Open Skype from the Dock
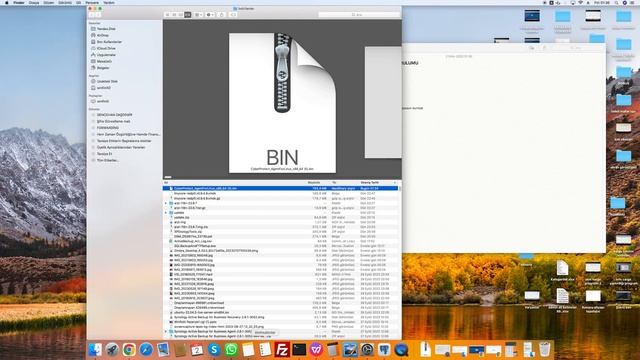This screenshot has height=360, width=640. pyautogui.click(x=214, y=350)
